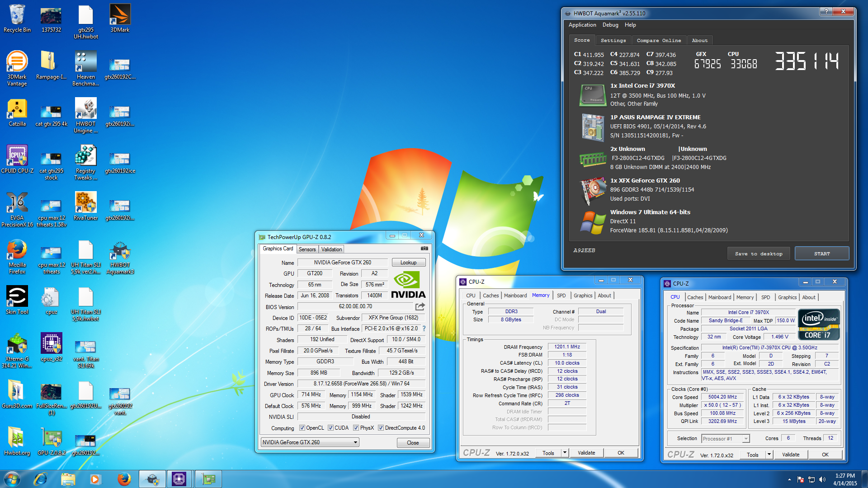Open Skin Tool desktop icon
The height and width of the screenshot is (488, 868).
[x=17, y=300]
